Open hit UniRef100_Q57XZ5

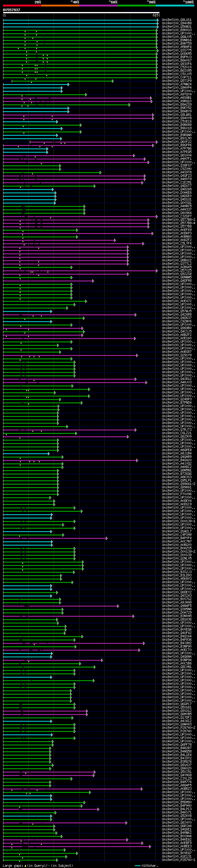pos(177,270)
